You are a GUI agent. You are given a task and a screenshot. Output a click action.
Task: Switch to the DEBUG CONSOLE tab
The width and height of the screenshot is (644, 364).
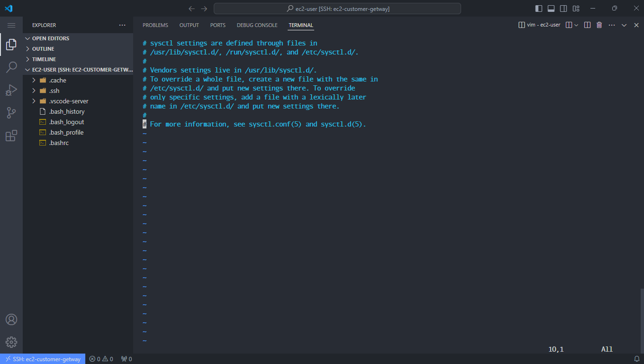257,25
